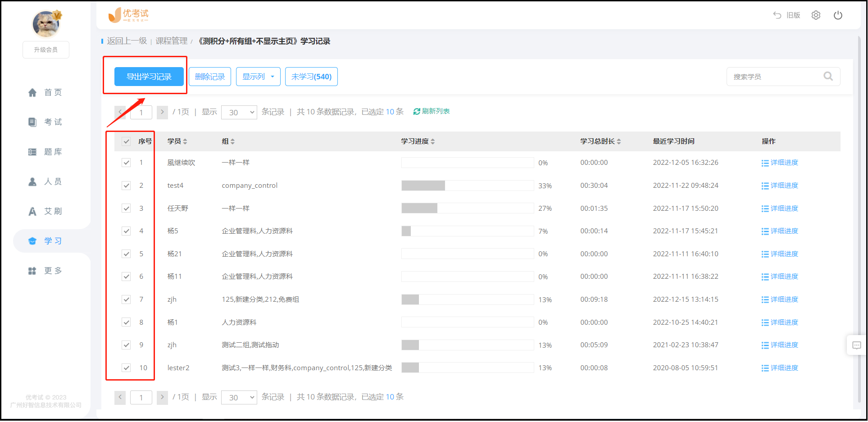The image size is (868, 422).
Task: Click the 搜索学员 search field
Action: (x=775, y=77)
